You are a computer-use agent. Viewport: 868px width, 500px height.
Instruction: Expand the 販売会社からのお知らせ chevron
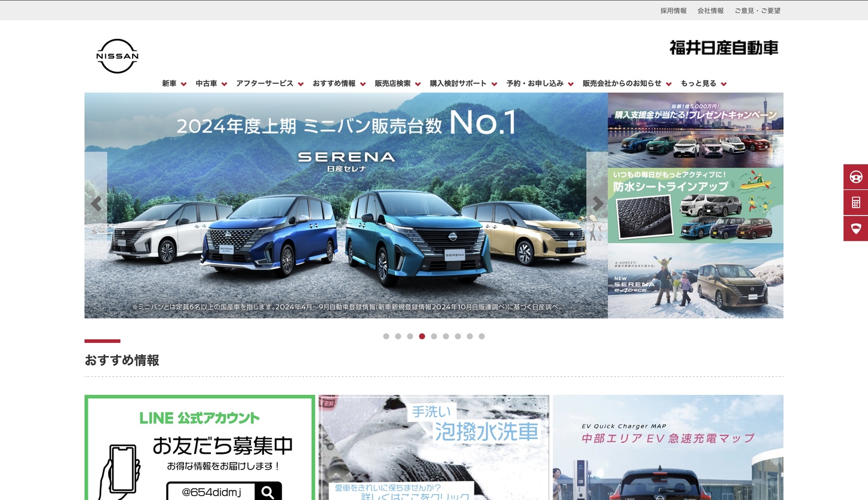coord(668,84)
